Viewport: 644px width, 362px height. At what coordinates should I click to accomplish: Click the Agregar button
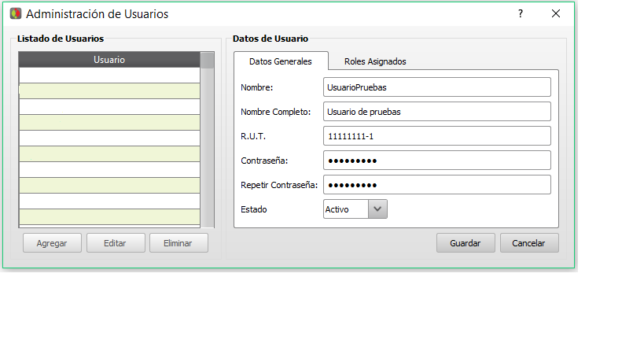click(51, 243)
